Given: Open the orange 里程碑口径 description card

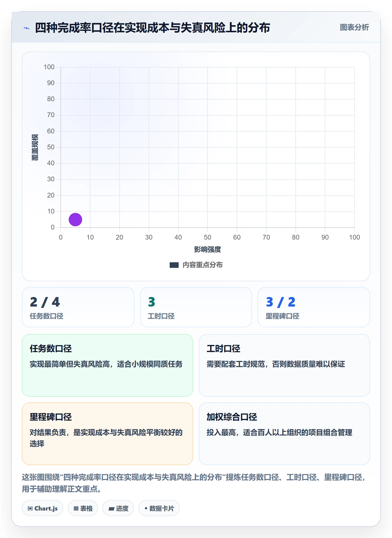Looking at the screenshot, I should click(108, 434).
